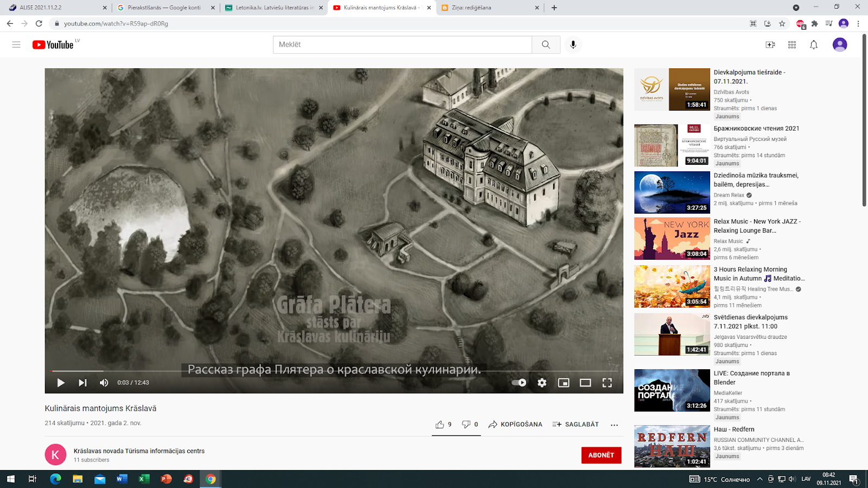Viewport: 868px width, 488px height.
Task: Play the video
Action: [x=61, y=383]
